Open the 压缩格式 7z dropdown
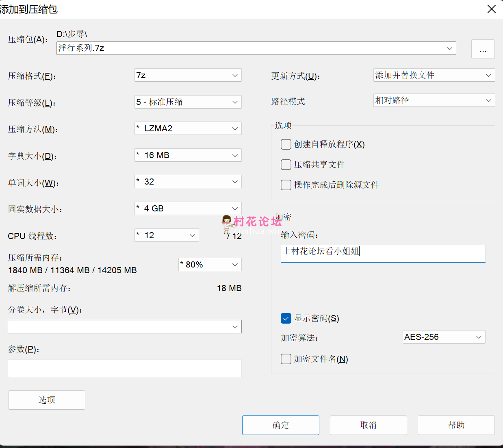503x448 pixels. (188, 75)
